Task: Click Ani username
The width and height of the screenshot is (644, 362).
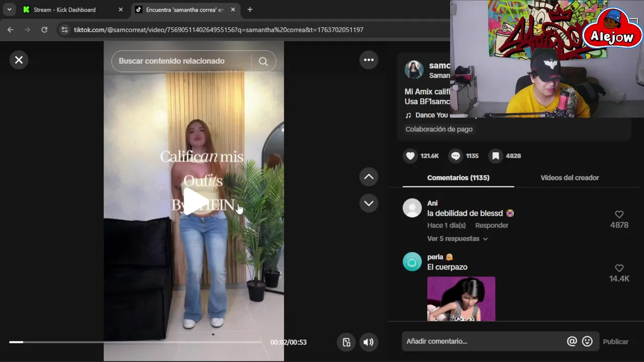Action: [432, 203]
